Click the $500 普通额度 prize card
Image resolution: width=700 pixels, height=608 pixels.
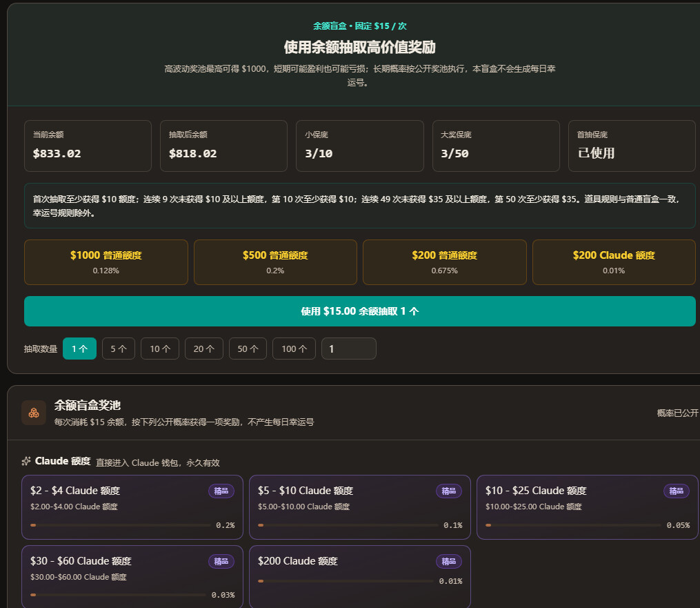pyautogui.click(x=275, y=262)
